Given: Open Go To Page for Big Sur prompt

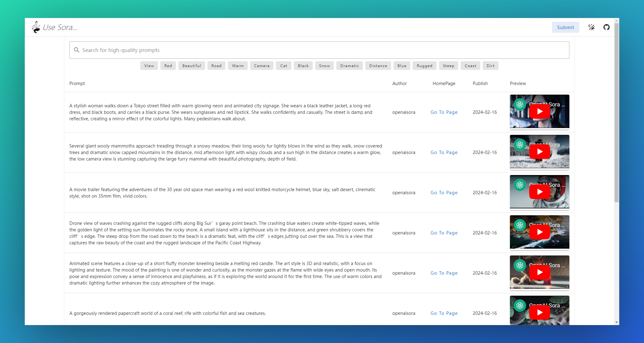Looking at the screenshot, I should point(444,233).
